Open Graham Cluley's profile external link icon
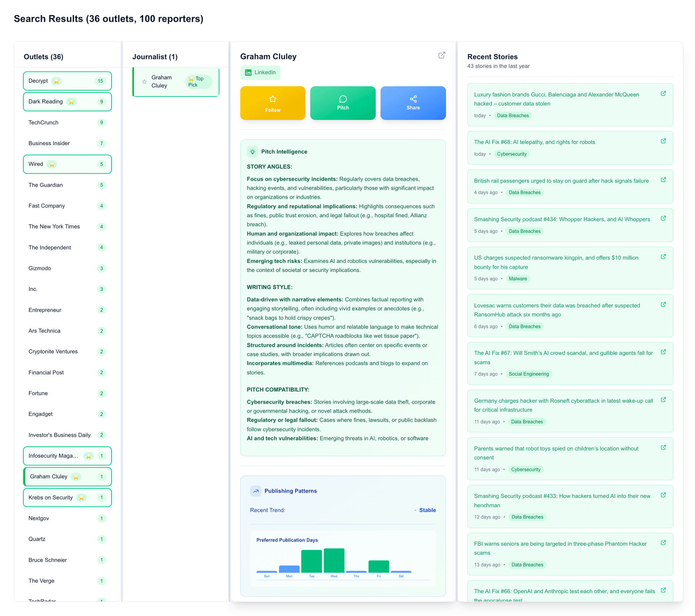Image resolution: width=695 pixels, height=616 pixels. [442, 55]
